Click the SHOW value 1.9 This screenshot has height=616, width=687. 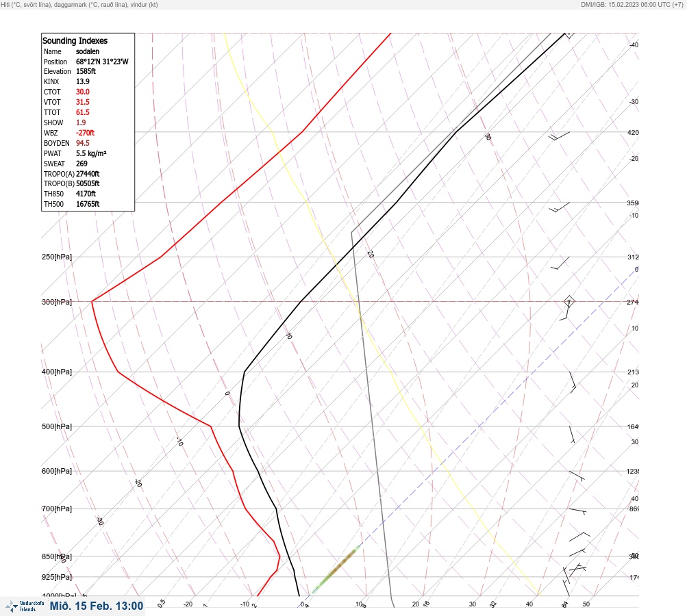[x=81, y=123]
